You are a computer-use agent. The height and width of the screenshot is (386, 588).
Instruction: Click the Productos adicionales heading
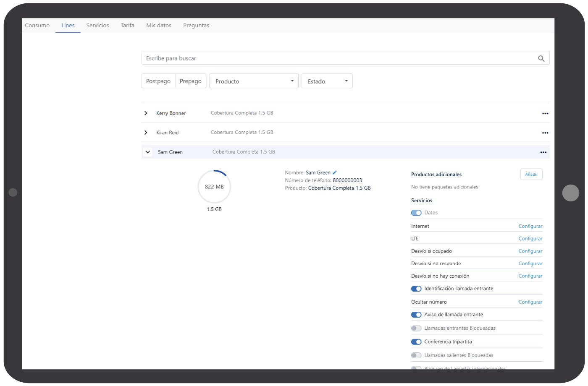point(436,175)
